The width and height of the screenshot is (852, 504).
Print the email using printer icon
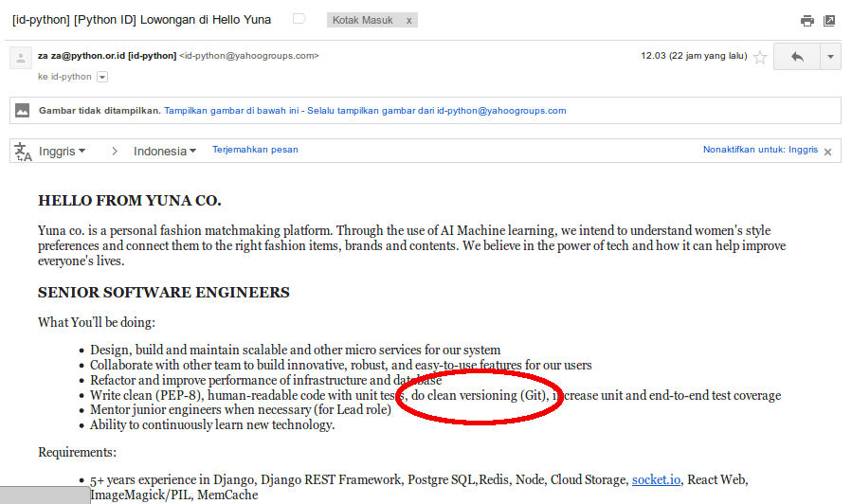coord(807,21)
